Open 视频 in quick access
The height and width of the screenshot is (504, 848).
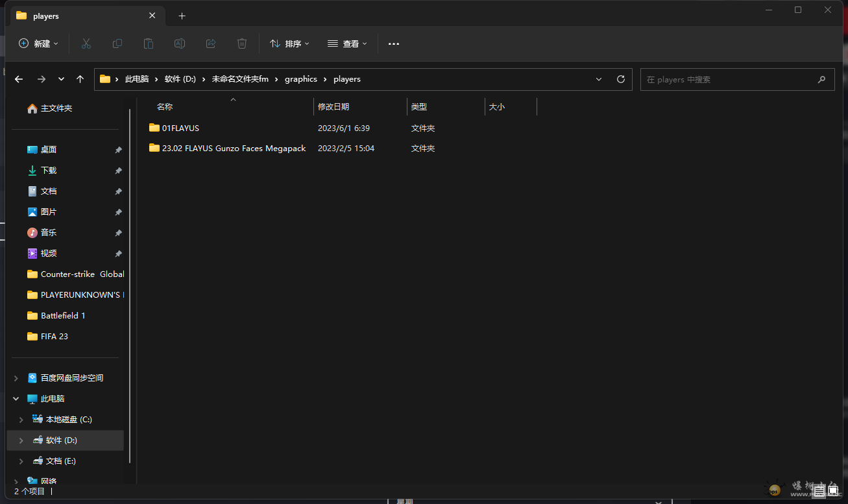coord(42,254)
